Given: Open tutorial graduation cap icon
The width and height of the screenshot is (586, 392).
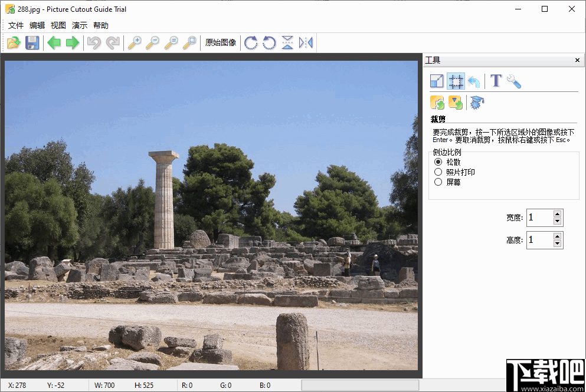Looking at the screenshot, I should pyautogui.click(x=477, y=103).
